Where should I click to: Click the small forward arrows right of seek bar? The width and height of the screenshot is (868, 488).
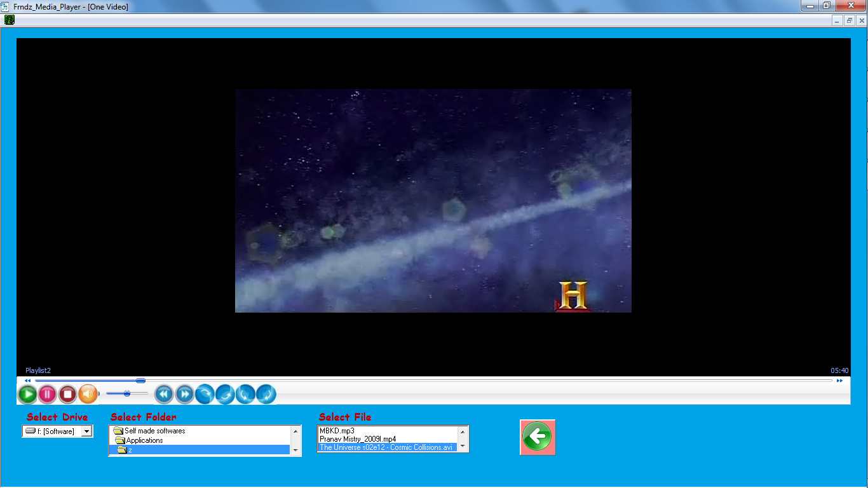839,381
